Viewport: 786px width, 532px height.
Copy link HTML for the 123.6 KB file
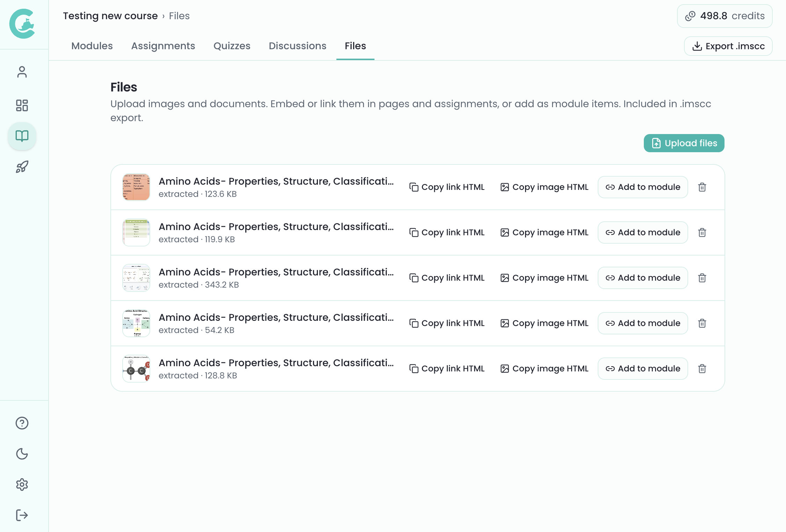447,187
